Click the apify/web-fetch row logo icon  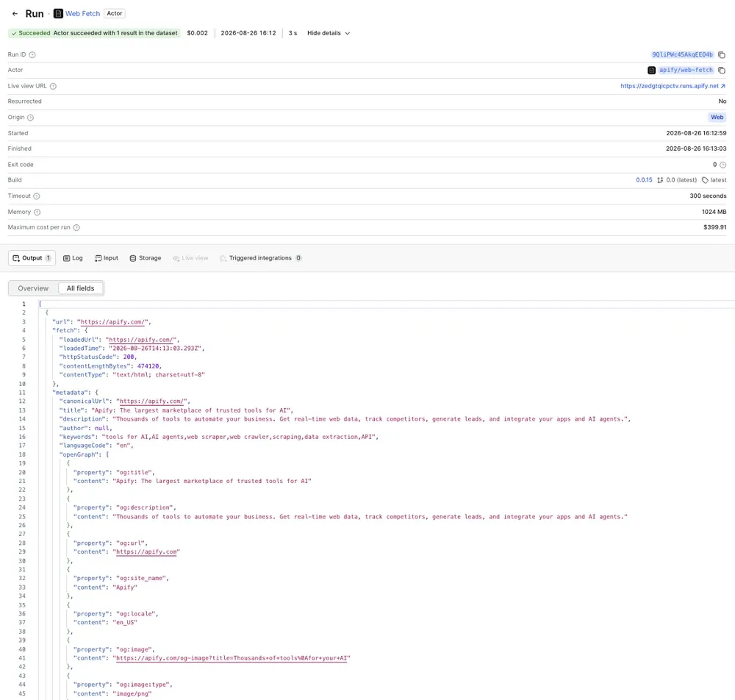pos(651,71)
